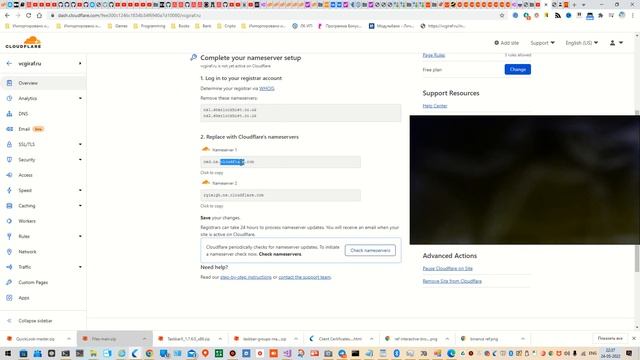
Task: Click the browser reload icon
Action: coord(28,16)
